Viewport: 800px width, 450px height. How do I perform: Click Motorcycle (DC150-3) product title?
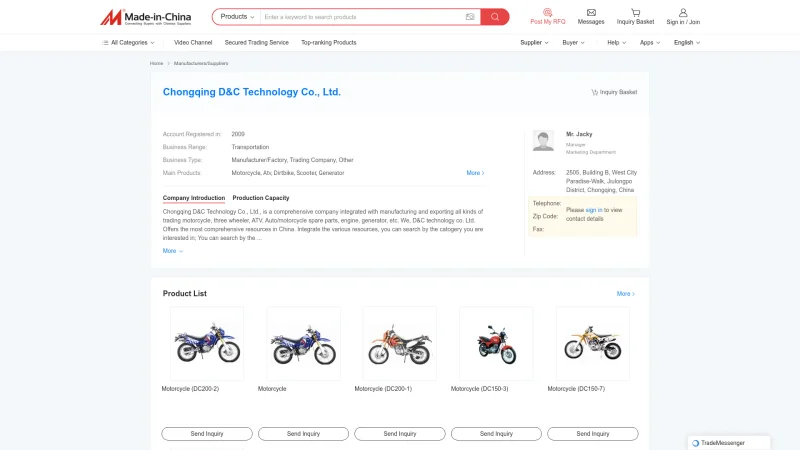tap(480, 389)
